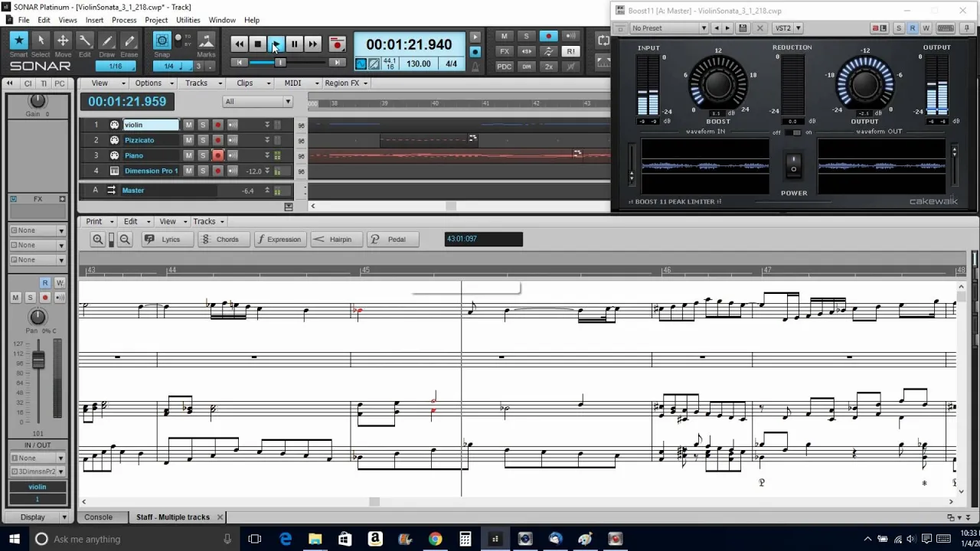Solo the Pizzicato track
Screen dimensions: 980x551
[x=203, y=140]
